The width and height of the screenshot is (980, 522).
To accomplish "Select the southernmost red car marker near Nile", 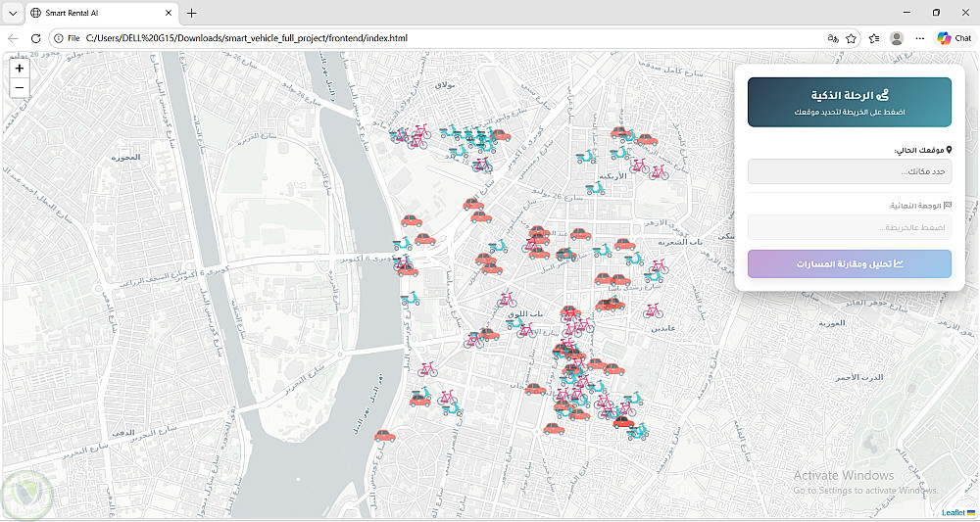I will (385, 435).
